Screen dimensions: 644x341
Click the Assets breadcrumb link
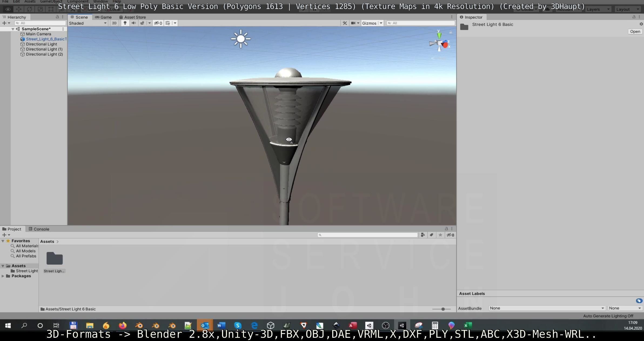click(47, 242)
